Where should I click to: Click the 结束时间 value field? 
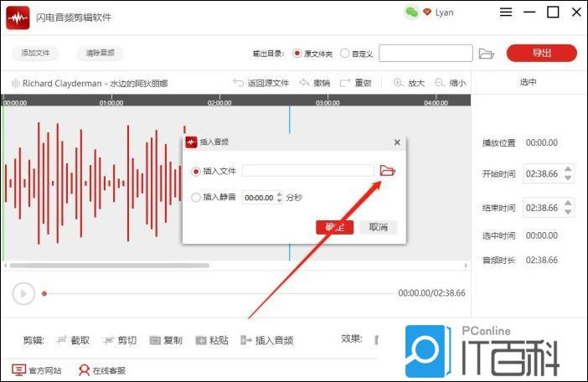[x=543, y=208]
